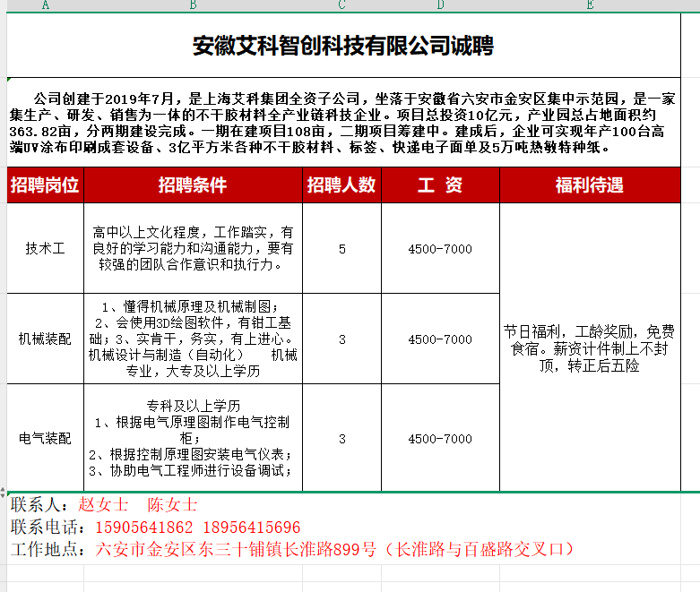Click the company introduction paragraph cell

343,123
